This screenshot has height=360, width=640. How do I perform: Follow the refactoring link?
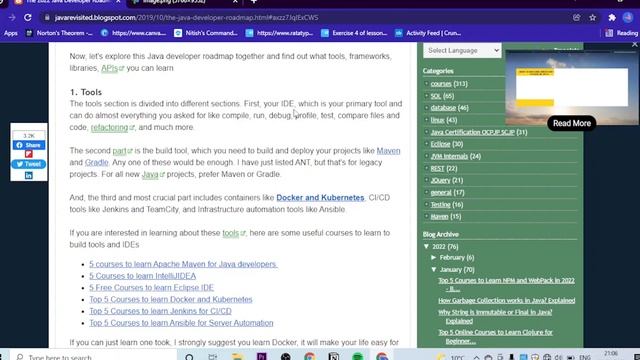112,127
